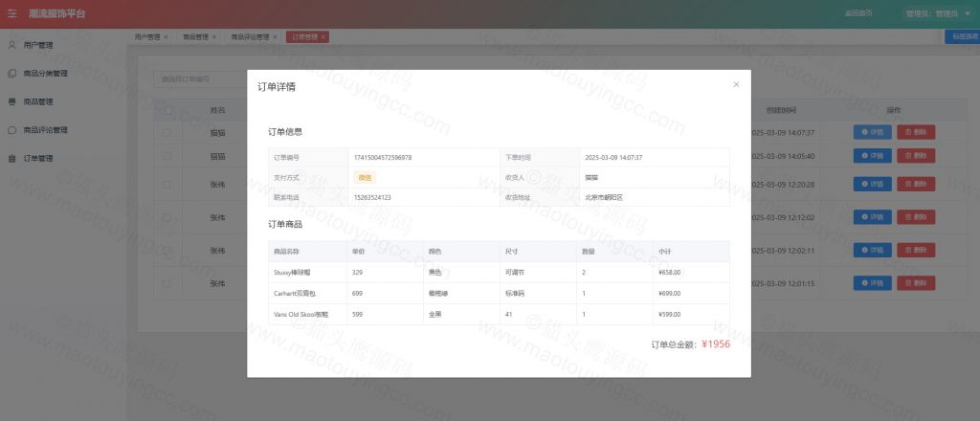Image resolution: width=980 pixels, height=421 pixels.
Task: Click the 姓名 column header
Action: [217, 110]
